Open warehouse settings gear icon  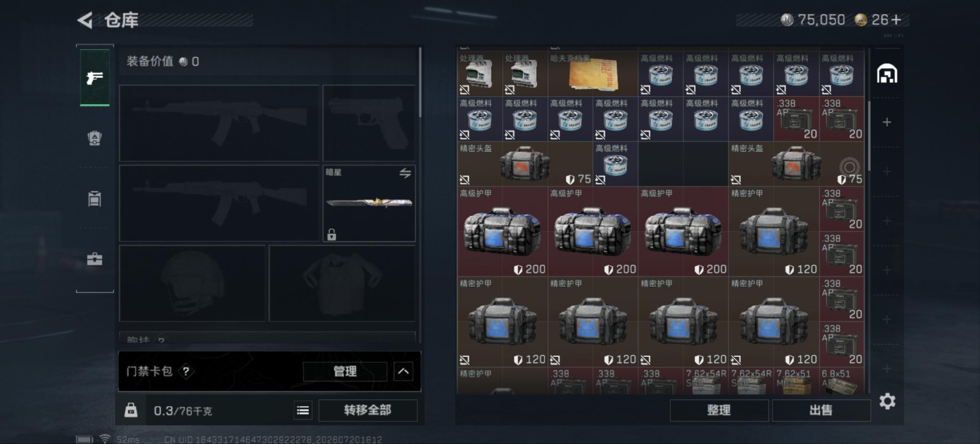click(887, 401)
